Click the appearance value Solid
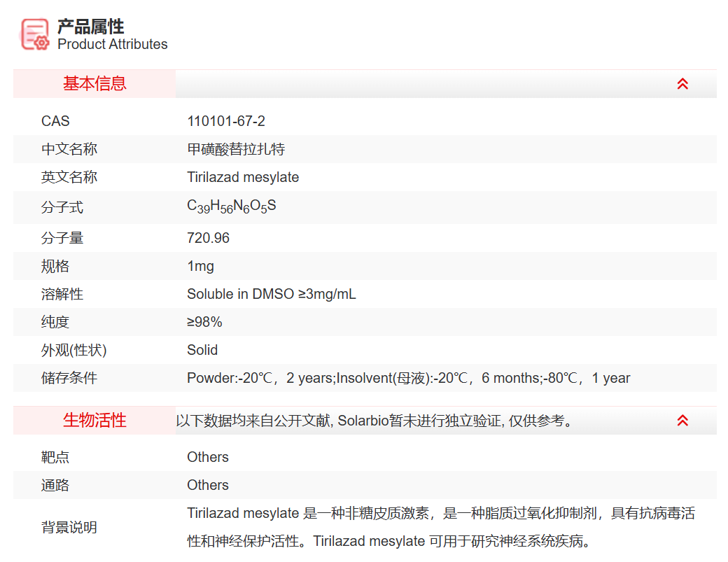 [x=202, y=350]
